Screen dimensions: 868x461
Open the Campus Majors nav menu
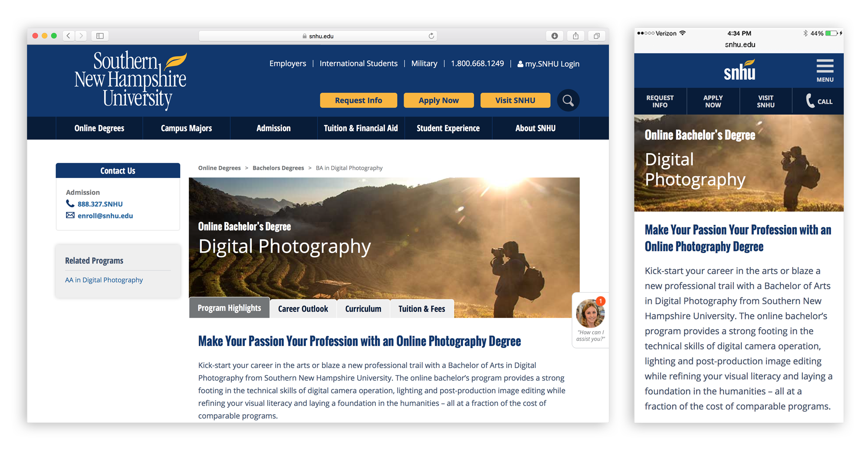point(186,128)
